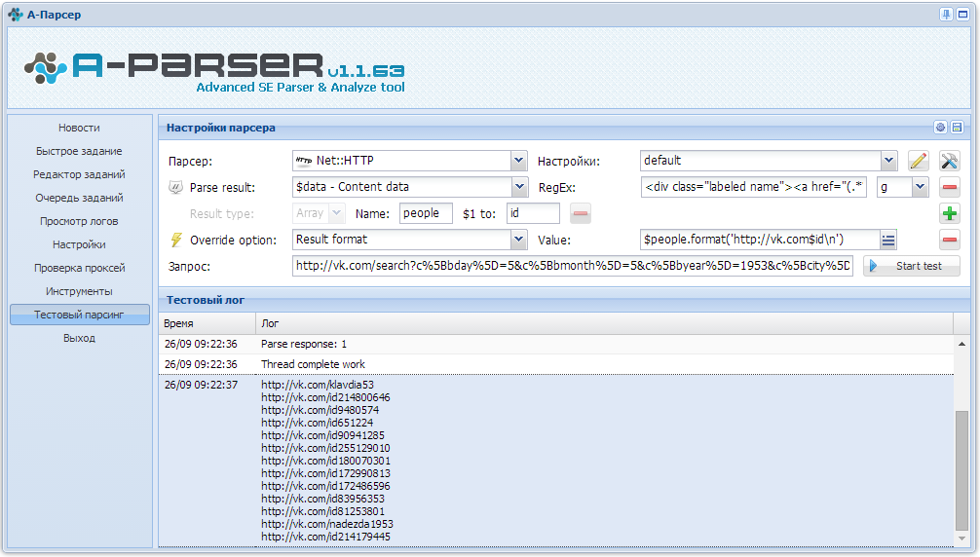Expand the Парсер Net::HTTP dropdown
980x557 pixels.
click(518, 161)
